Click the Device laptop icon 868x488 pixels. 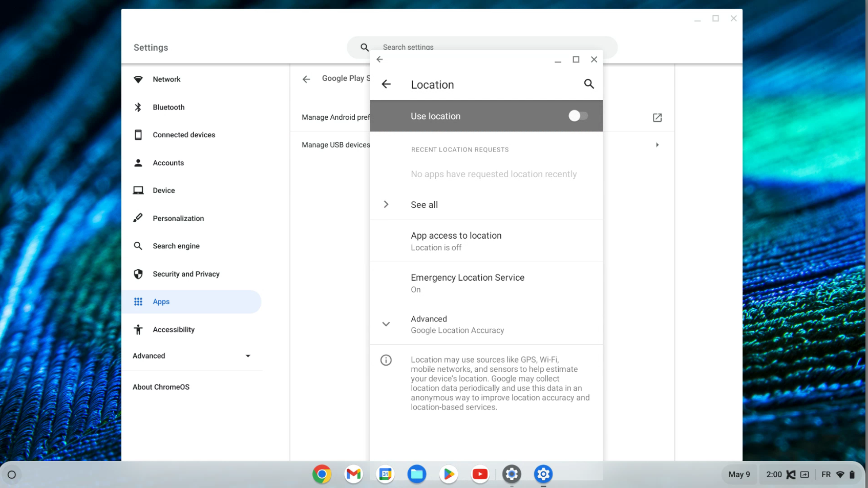pyautogui.click(x=138, y=190)
